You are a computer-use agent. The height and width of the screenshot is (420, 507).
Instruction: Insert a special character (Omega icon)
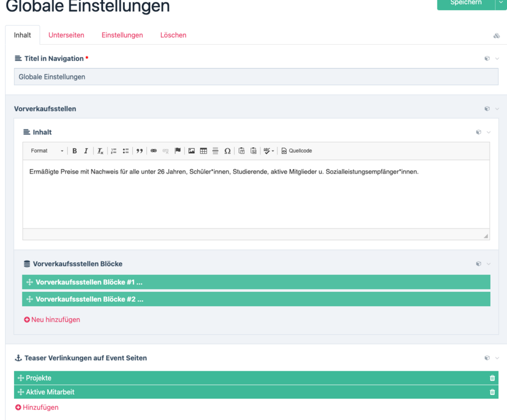point(227,151)
